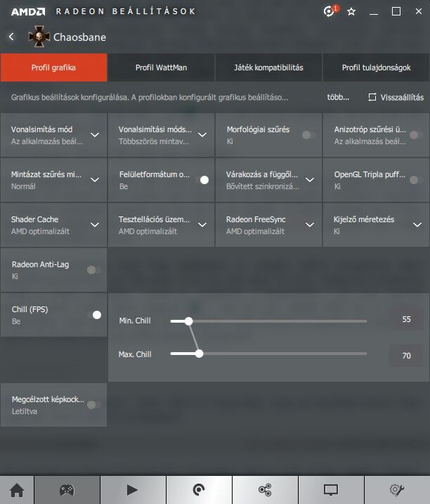The height and width of the screenshot is (504, 430).
Task: Expand the Vonalsimítás mód dropdown
Action: [x=95, y=135]
